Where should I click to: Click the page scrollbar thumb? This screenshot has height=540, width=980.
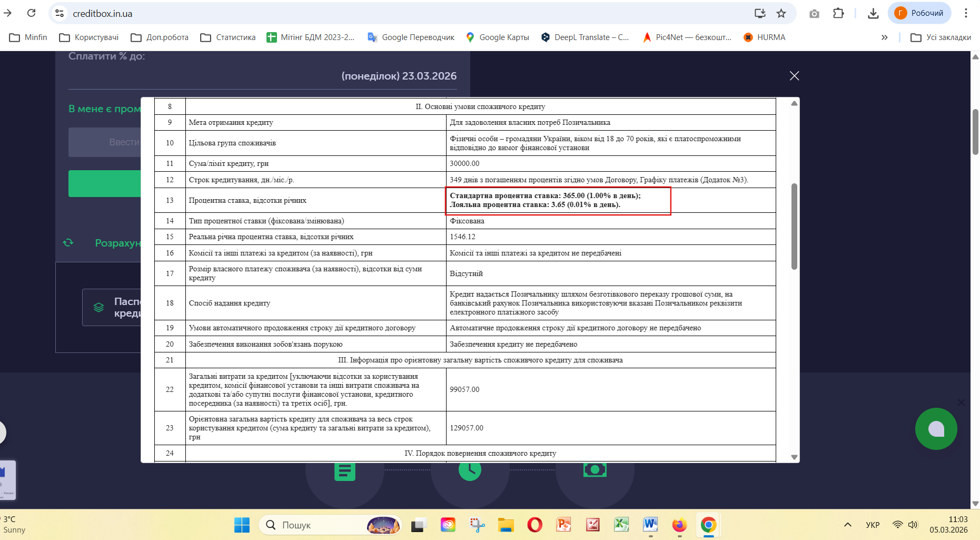(975, 132)
